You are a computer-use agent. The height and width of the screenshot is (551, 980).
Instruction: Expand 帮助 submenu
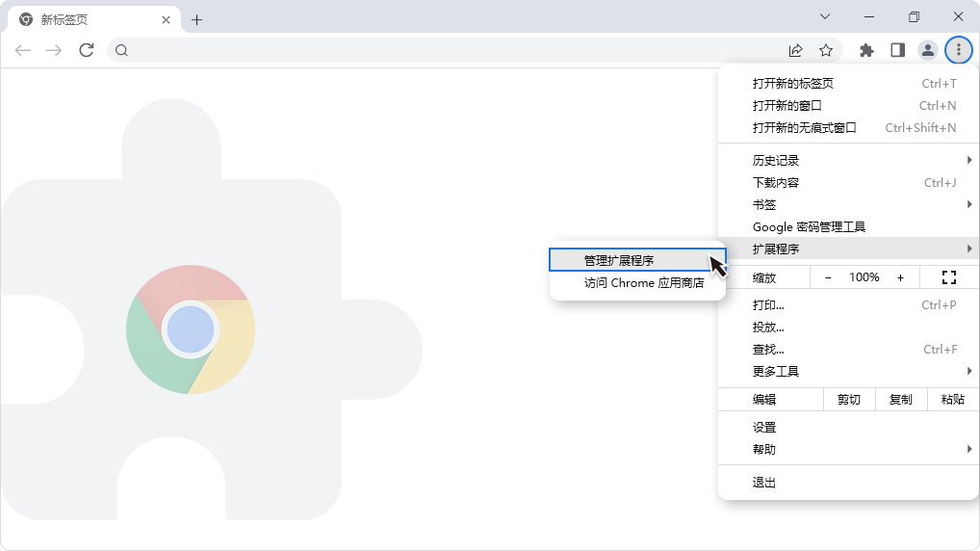pos(848,450)
